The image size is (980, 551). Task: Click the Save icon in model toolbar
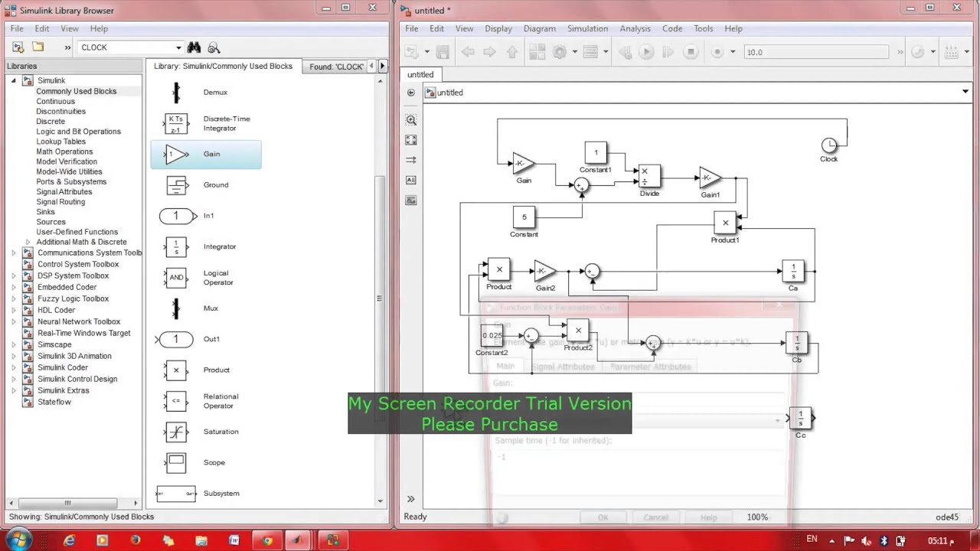pyautogui.click(x=443, y=52)
